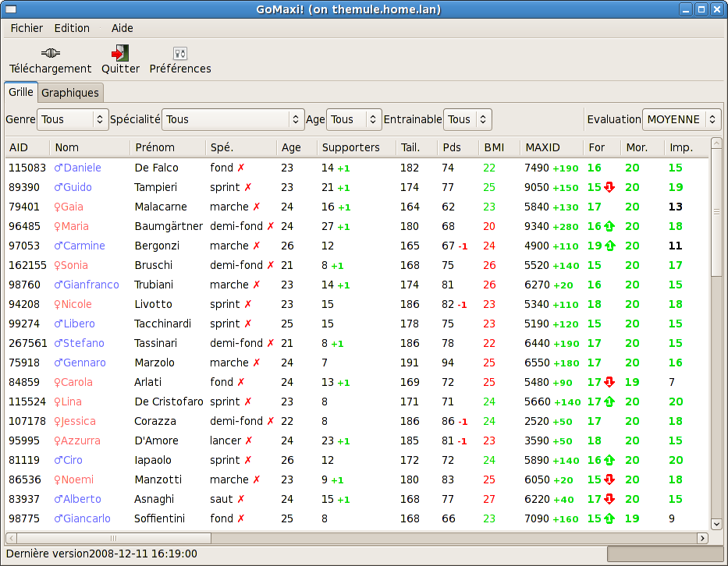Click AID 267561
The image size is (728, 566).
click(x=28, y=343)
